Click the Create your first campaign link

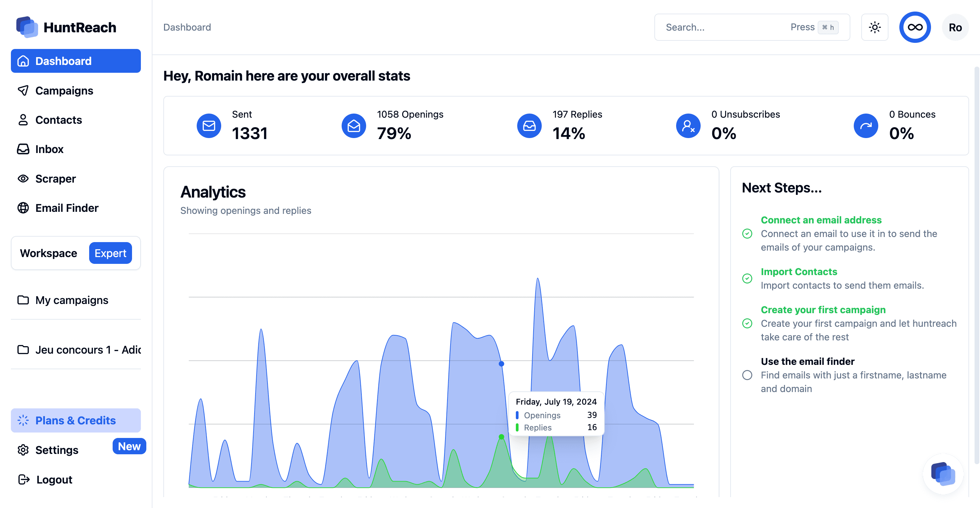823,310
